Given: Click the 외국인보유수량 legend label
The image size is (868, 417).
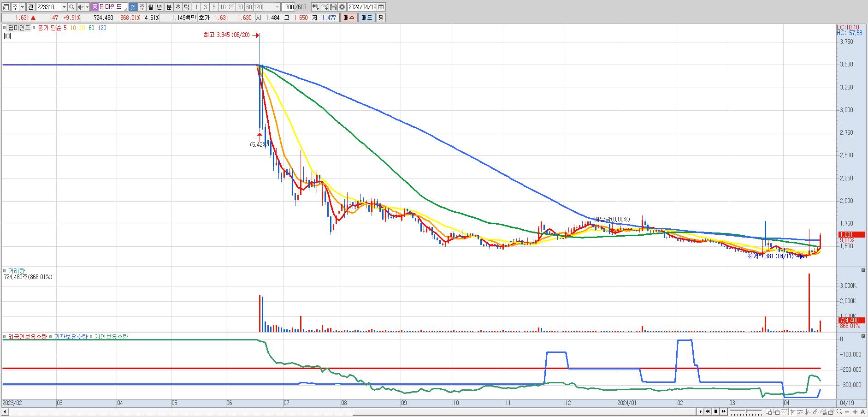Looking at the screenshot, I should coord(27,337).
